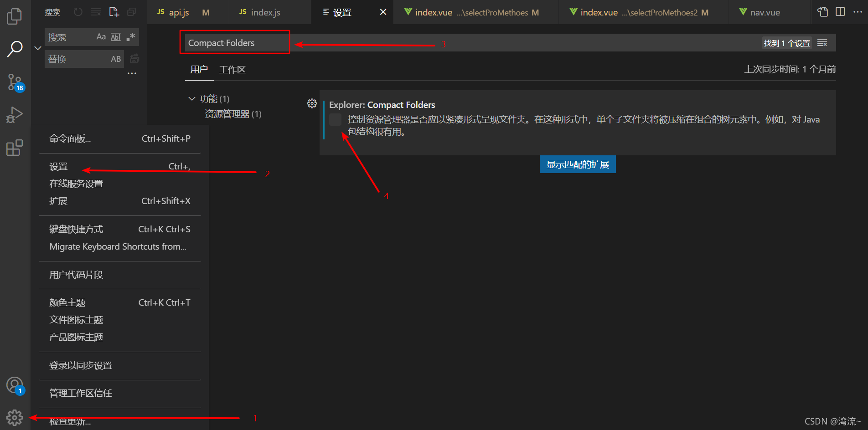Choose 设置 from the manage menu
This screenshot has width=868, height=430.
(120, 167)
